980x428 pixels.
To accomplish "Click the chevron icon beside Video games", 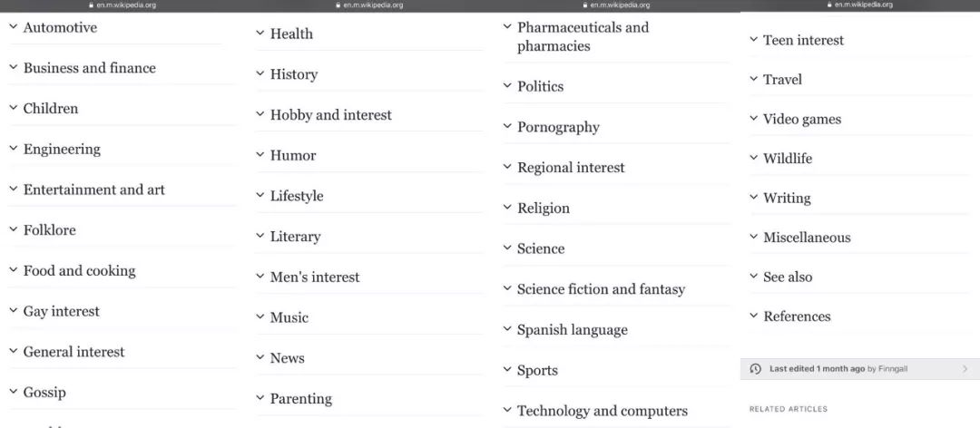I will (754, 118).
